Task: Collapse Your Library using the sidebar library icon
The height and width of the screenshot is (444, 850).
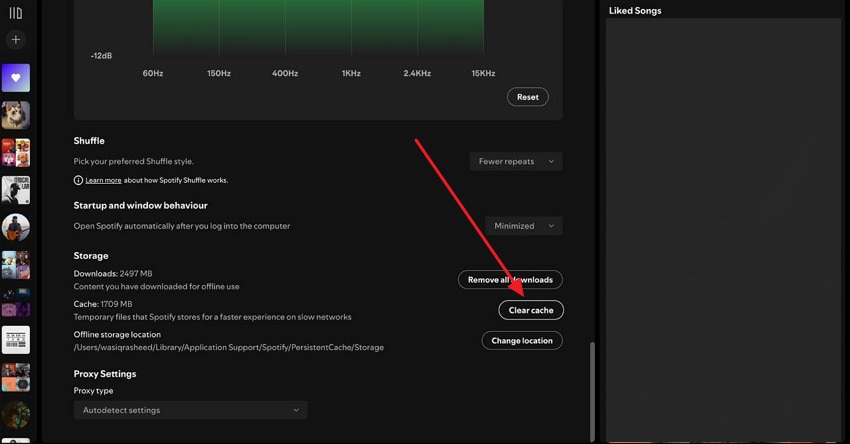Action: [16, 13]
